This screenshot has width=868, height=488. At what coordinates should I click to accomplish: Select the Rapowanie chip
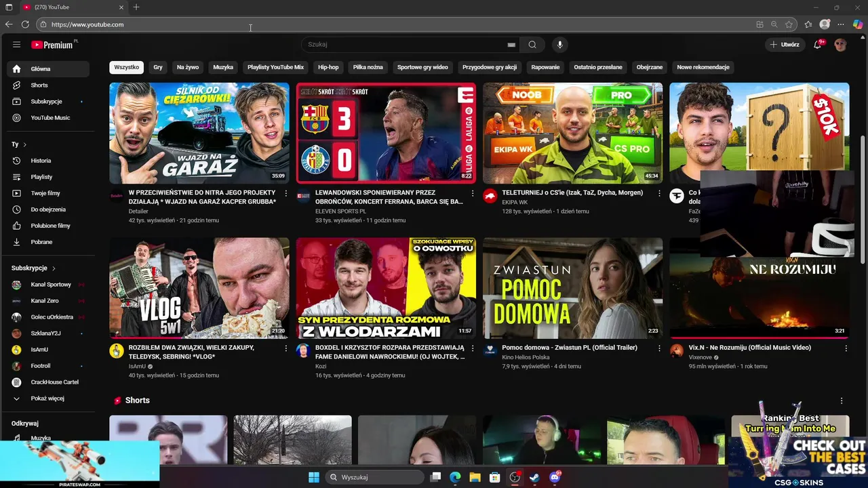[x=546, y=67]
